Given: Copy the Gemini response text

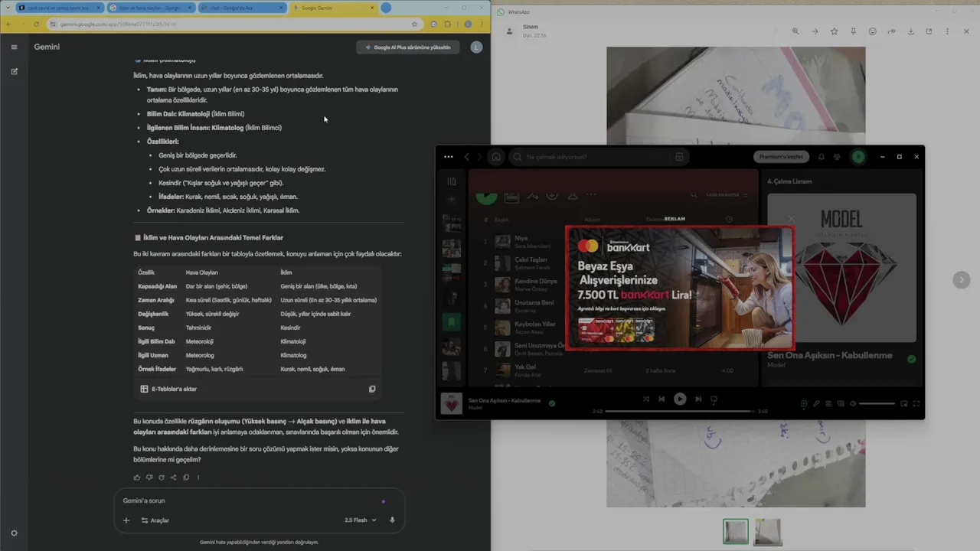Looking at the screenshot, I should pyautogui.click(x=186, y=478).
